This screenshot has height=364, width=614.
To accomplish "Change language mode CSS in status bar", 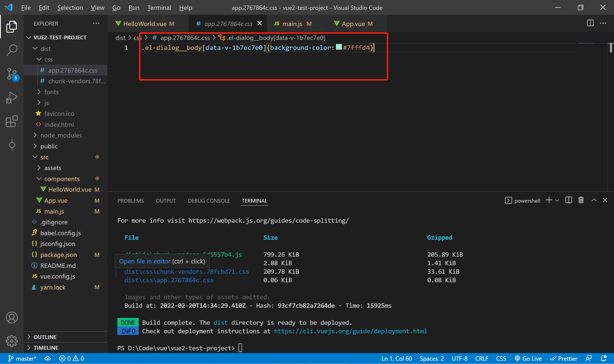I will pos(501,359).
